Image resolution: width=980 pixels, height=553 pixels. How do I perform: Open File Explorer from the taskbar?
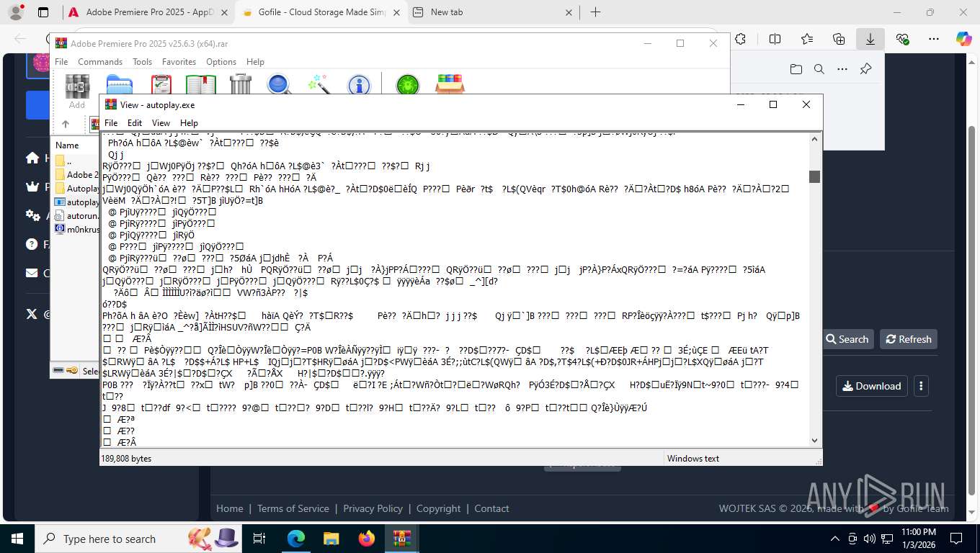331,539
